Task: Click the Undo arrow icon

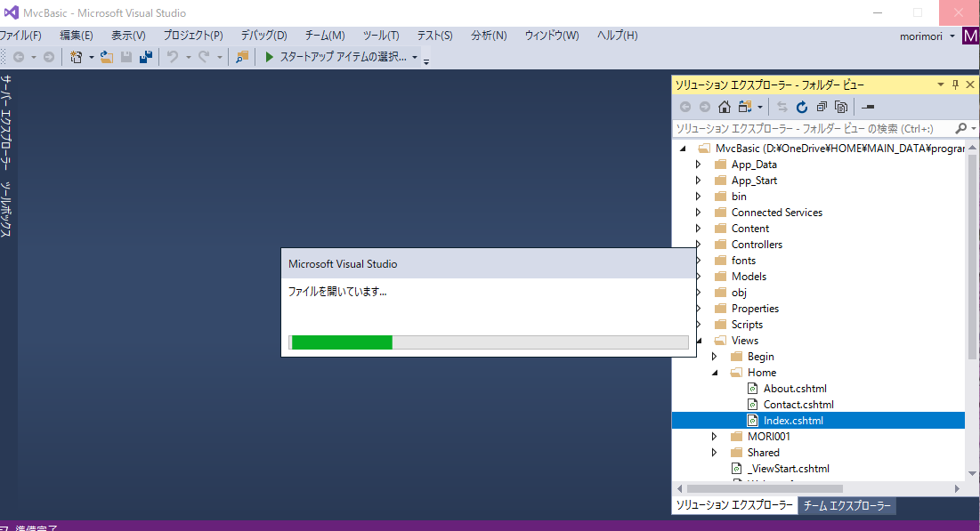Action: (172, 57)
